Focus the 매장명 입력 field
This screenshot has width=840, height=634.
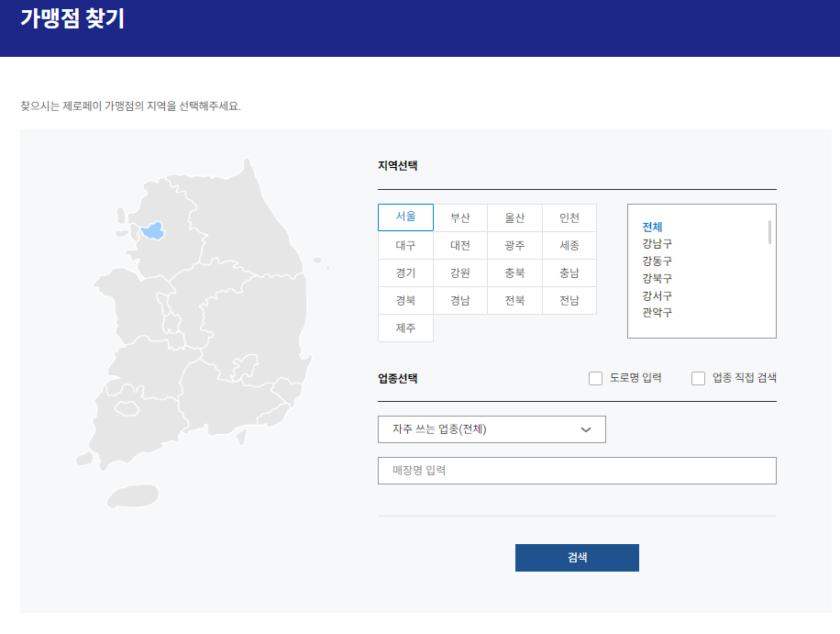point(577,471)
